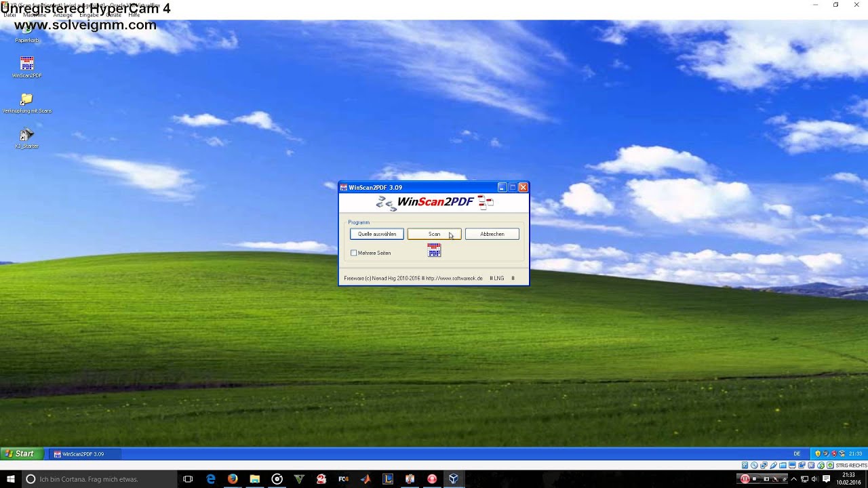Open the Datei menu in VirtualBox
868x488 pixels.
click(9, 15)
